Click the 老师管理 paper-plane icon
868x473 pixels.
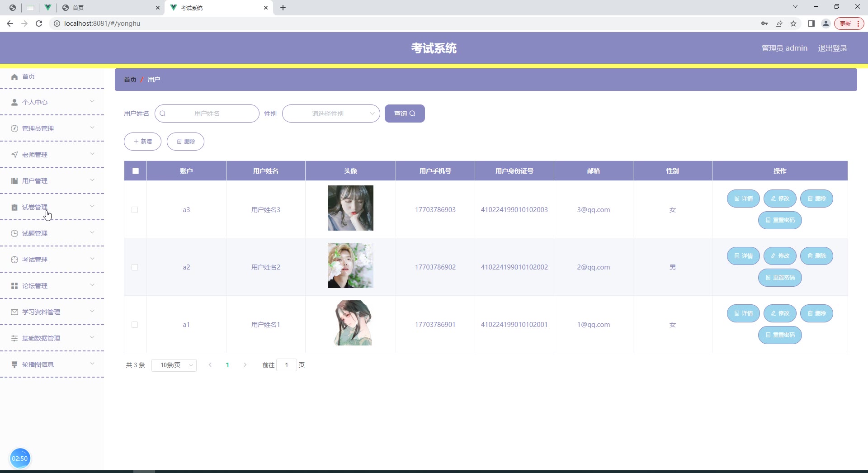(x=14, y=155)
